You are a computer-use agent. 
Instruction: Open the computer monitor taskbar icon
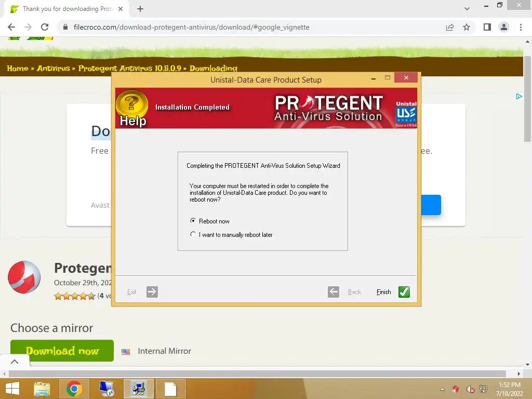click(107, 389)
